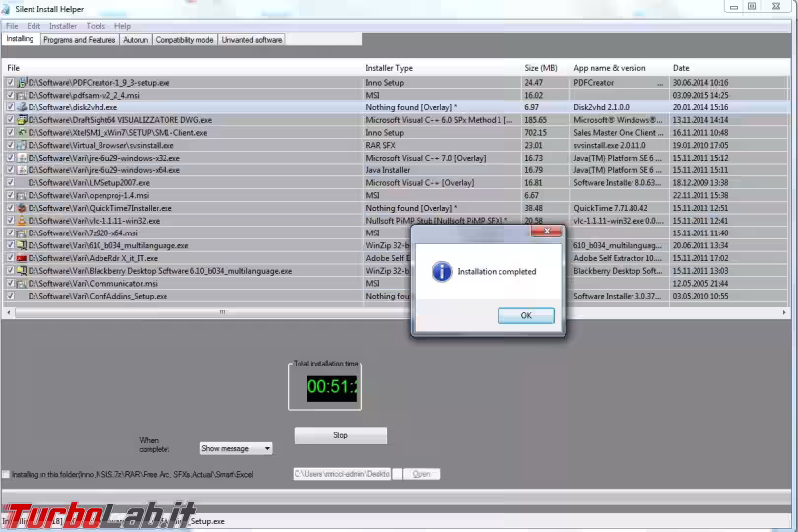Viewport: 798px width, 532px height.
Task: Switch to the Compatibility mode tab
Action: [x=184, y=40]
